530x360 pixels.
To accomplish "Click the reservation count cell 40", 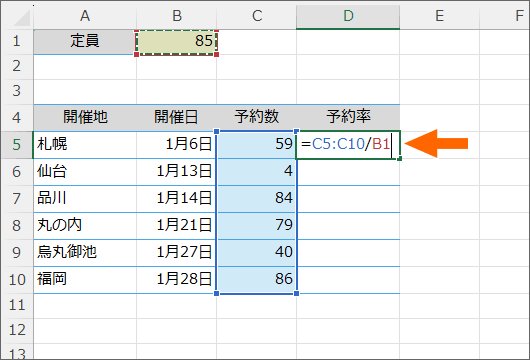I will [x=257, y=253].
